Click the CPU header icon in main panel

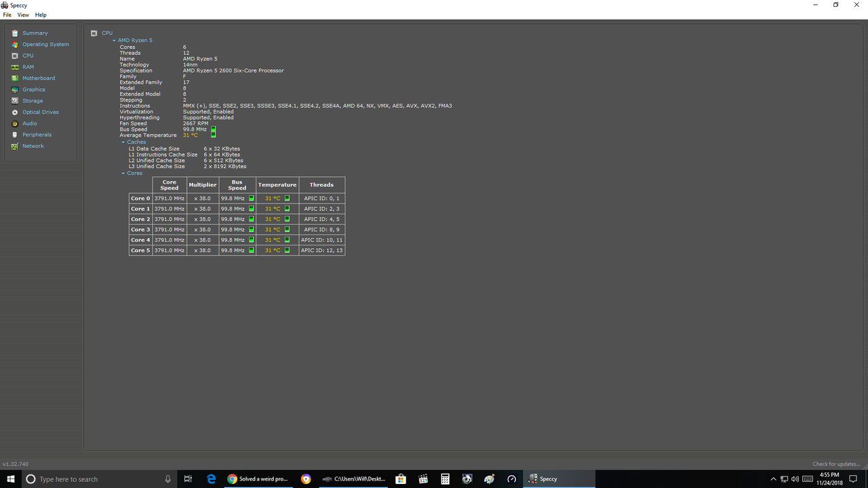pos(94,33)
